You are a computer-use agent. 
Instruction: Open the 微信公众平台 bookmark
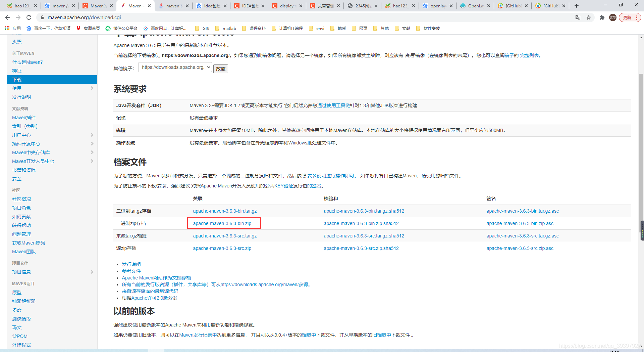tap(121, 28)
